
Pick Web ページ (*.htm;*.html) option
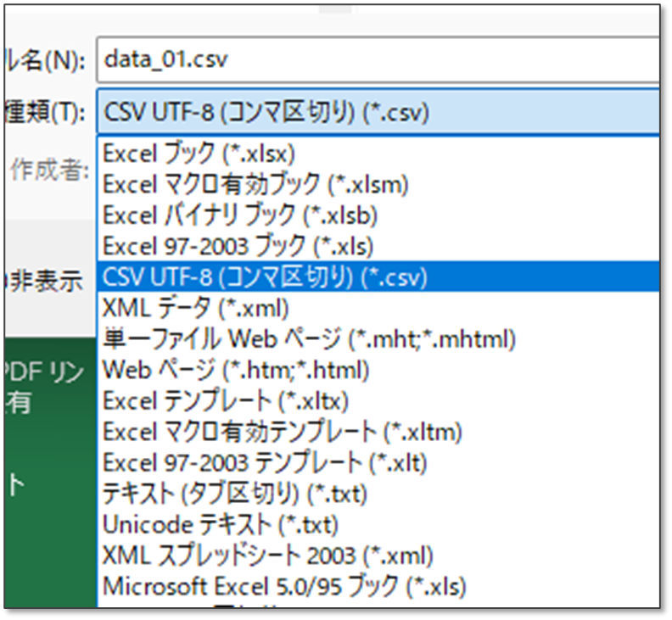coord(236,369)
